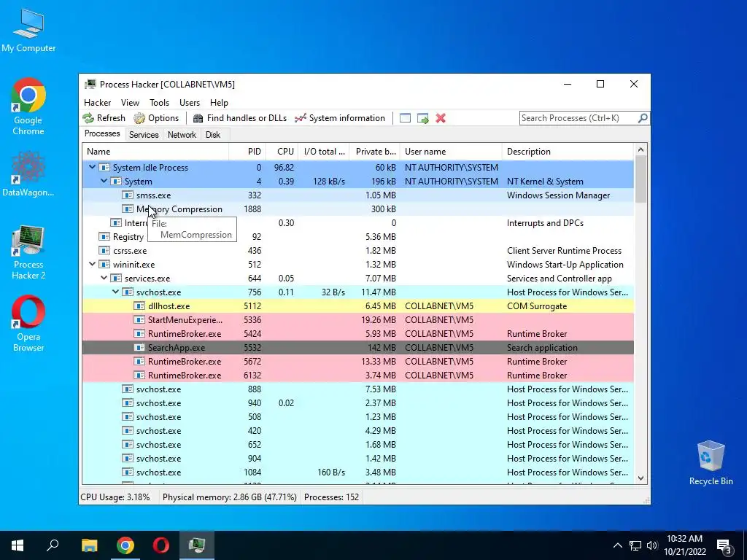The image size is (747, 560).
Task: Select the smss.exe process icon
Action: click(127, 195)
